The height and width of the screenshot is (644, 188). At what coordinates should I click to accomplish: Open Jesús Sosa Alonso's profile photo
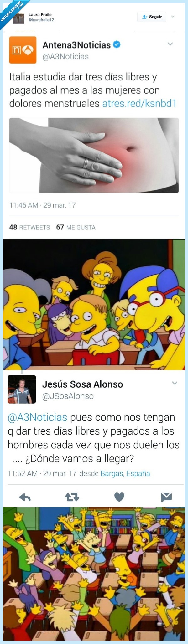(x=22, y=389)
